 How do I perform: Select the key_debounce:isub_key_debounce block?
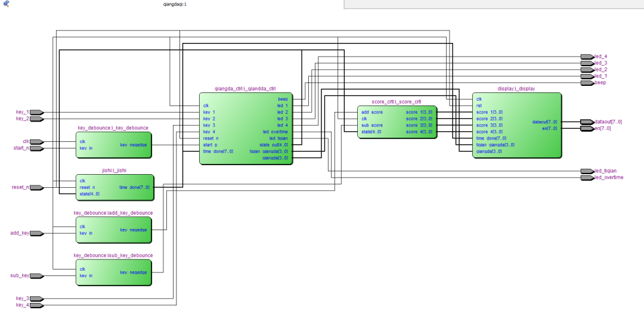click(x=113, y=272)
